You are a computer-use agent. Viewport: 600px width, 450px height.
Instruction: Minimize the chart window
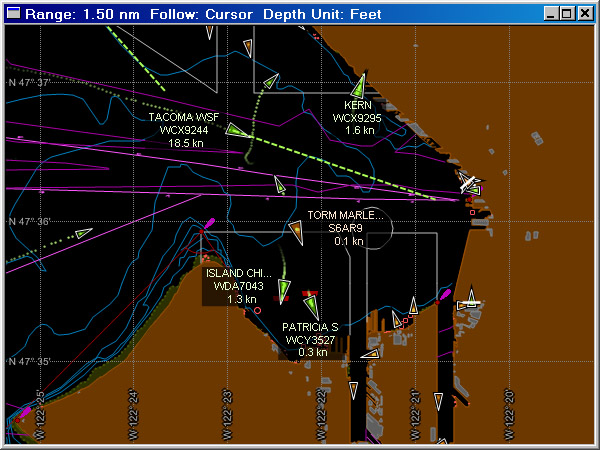click(551, 14)
